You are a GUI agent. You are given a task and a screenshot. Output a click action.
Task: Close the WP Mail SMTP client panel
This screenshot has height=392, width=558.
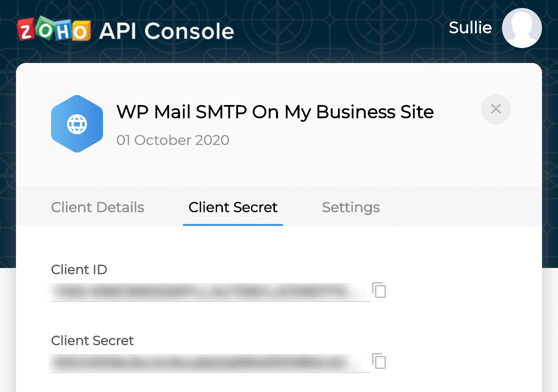[495, 108]
